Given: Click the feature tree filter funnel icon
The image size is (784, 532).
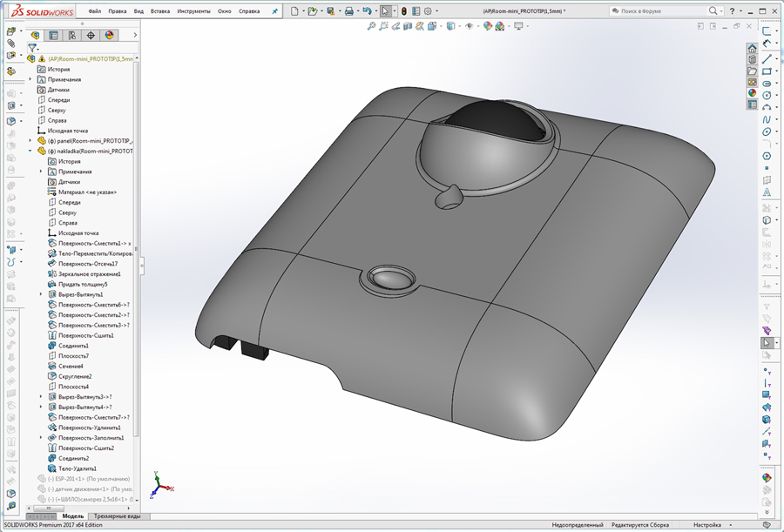Looking at the screenshot, I should (32, 48).
